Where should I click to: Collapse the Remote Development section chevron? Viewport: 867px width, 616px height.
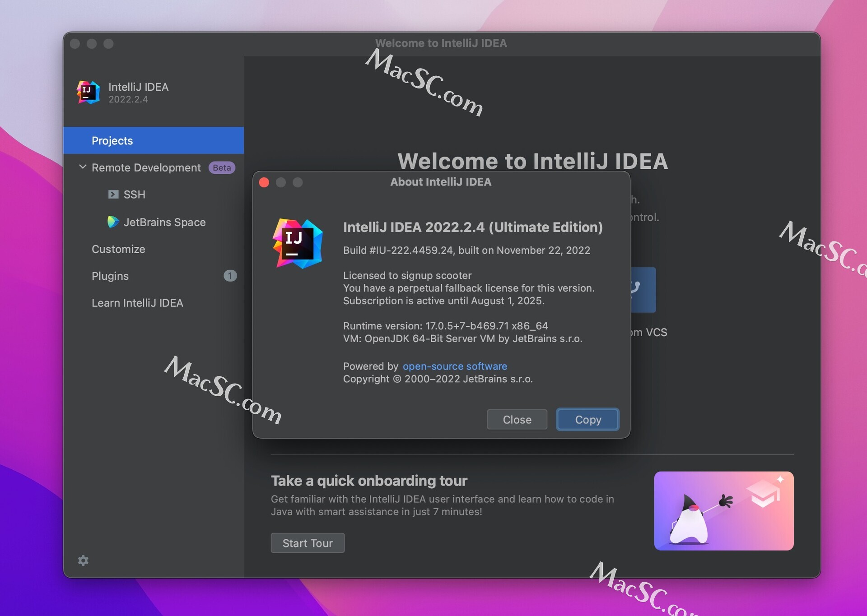(83, 167)
